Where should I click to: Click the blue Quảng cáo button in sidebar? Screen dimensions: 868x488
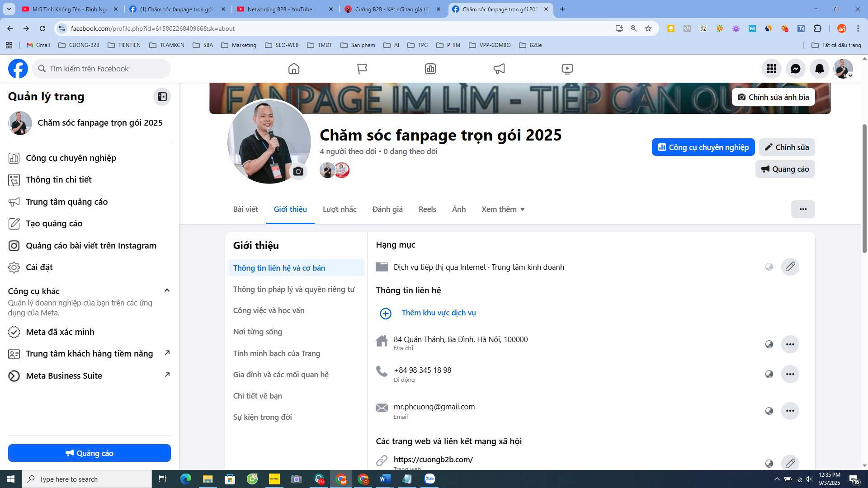(x=90, y=453)
